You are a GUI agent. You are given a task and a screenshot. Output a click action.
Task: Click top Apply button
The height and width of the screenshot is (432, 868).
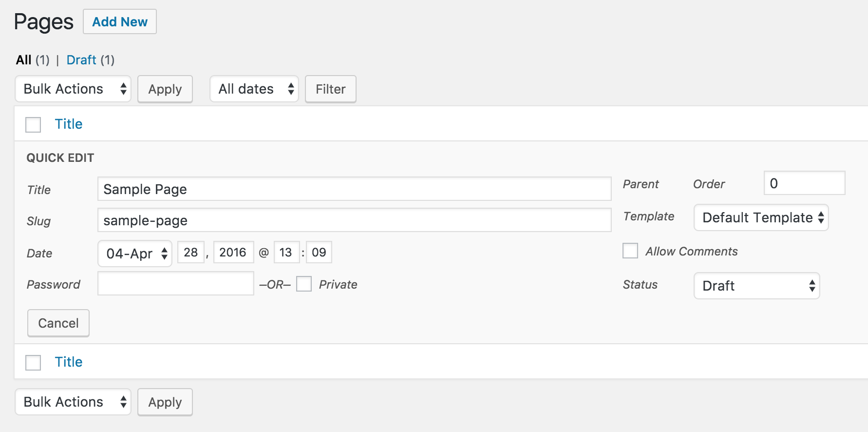pyautogui.click(x=165, y=89)
